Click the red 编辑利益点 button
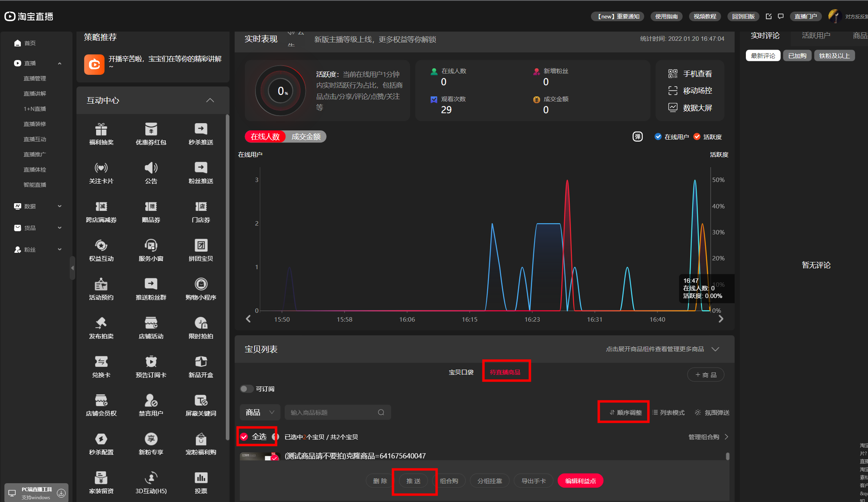Screen dimensions: 868x502 [x=580, y=481]
